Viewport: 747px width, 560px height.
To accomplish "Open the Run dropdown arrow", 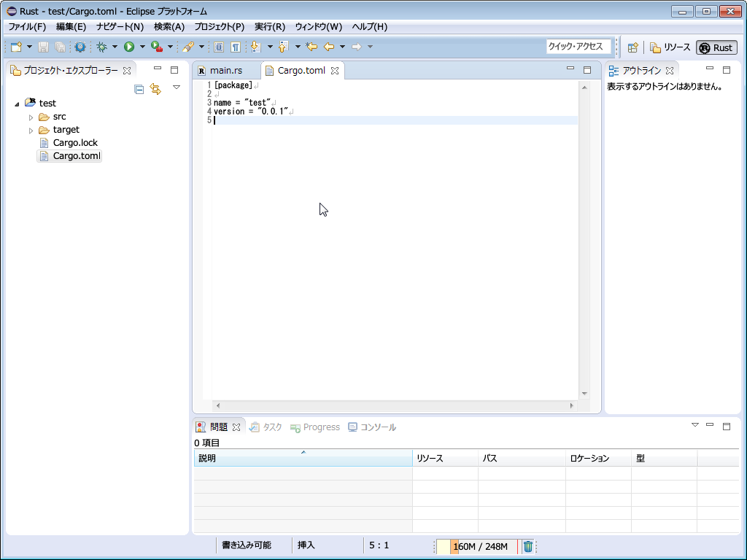I will [x=142, y=47].
